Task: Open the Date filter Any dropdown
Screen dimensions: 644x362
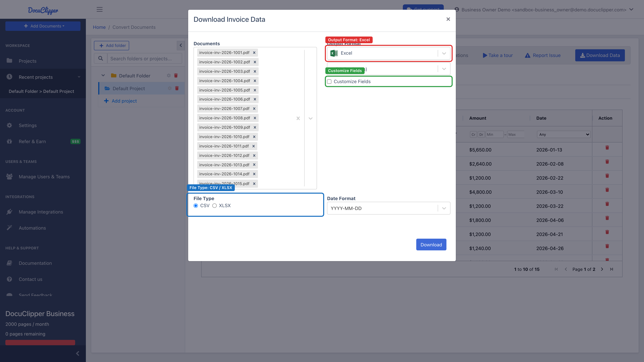Action: [563, 134]
